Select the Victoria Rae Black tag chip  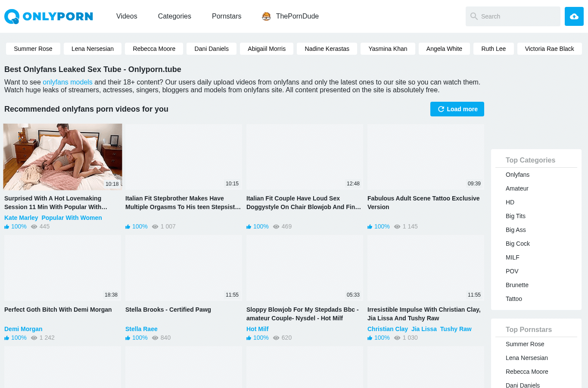click(x=550, y=49)
